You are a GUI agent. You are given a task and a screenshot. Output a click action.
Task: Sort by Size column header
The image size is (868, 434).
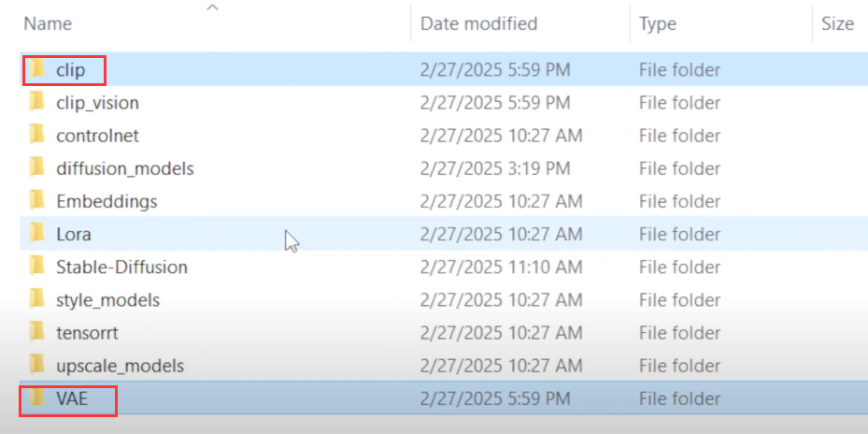click(837, 23)
